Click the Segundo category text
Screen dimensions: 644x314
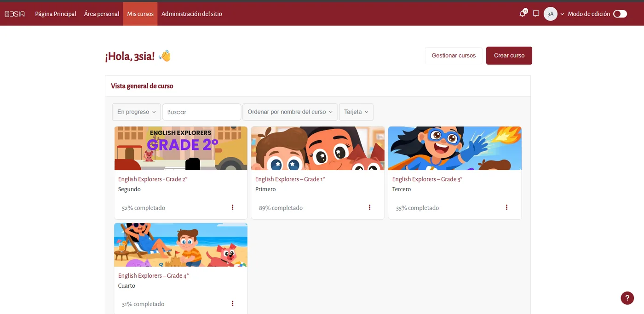[x=129, y=189]
